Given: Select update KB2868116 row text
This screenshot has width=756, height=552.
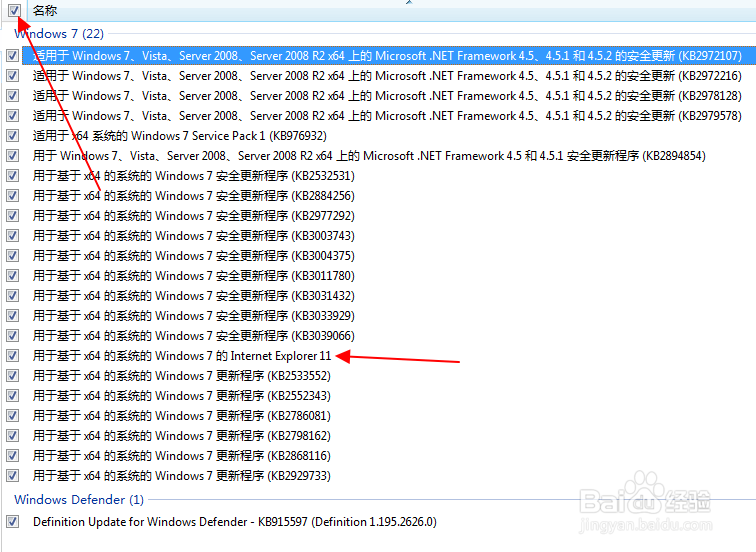Looking at the screenshot, I should pyautogui.click(x=182, y=456).
